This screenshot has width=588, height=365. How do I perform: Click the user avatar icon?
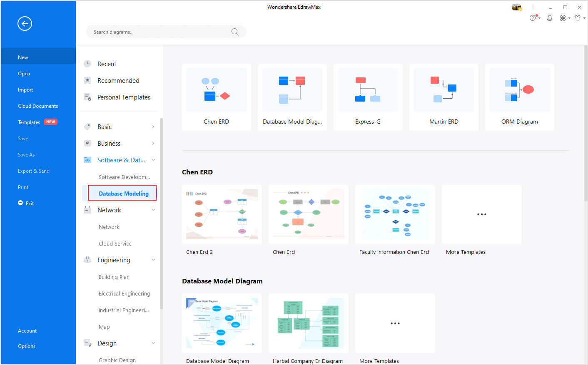pyautogui.click(x=517, y=7)
